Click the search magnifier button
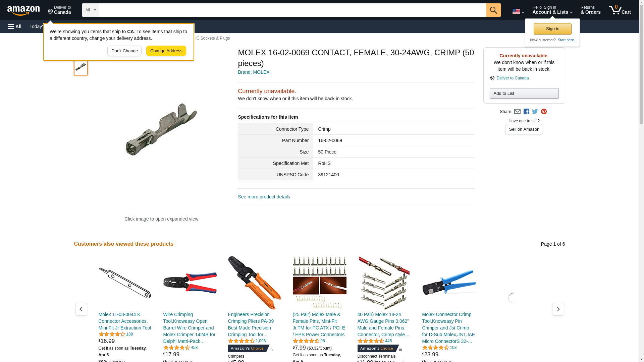 493,10
